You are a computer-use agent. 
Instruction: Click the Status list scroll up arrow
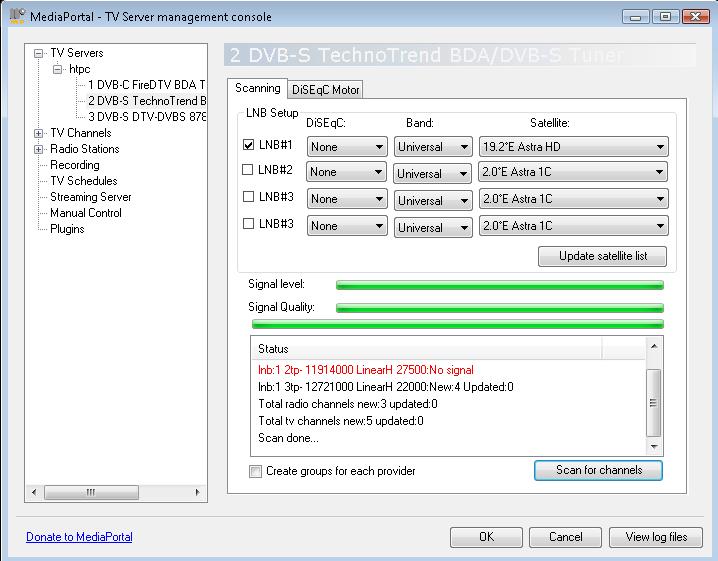(x=654, y=346)
